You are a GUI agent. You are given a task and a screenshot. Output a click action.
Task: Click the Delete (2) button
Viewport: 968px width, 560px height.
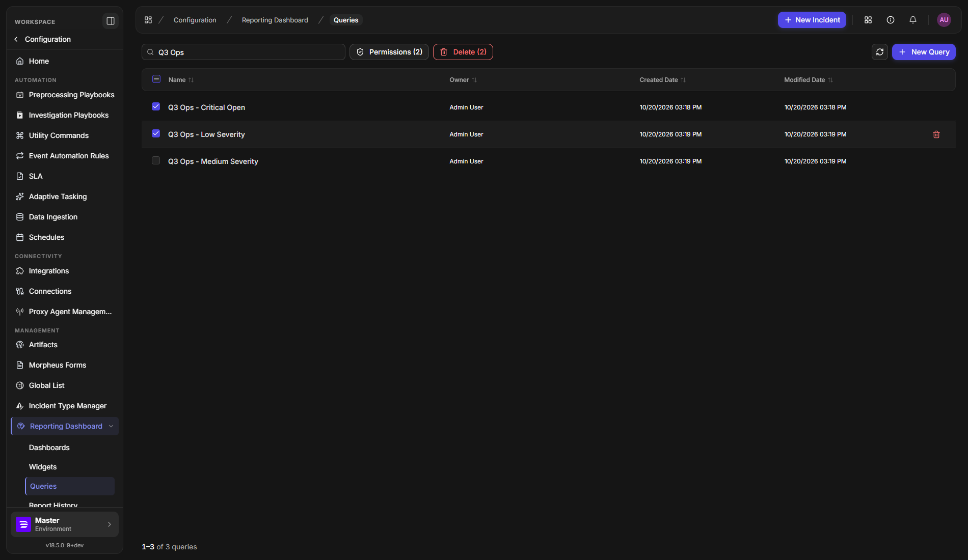463,52
